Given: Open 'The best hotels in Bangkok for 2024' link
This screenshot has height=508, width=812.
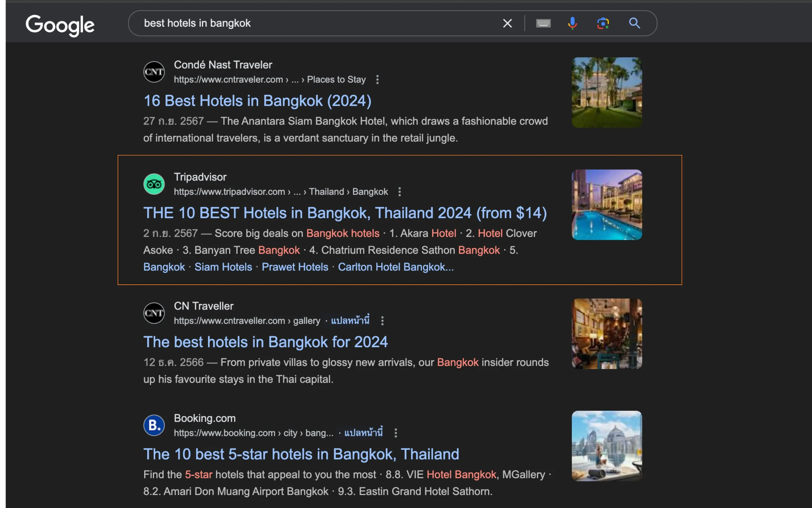Looking at the screenshot, I should 265,342.
